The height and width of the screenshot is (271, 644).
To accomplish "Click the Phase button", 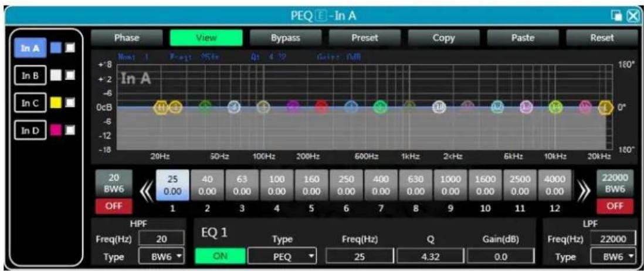I will [x=127, y=38].
